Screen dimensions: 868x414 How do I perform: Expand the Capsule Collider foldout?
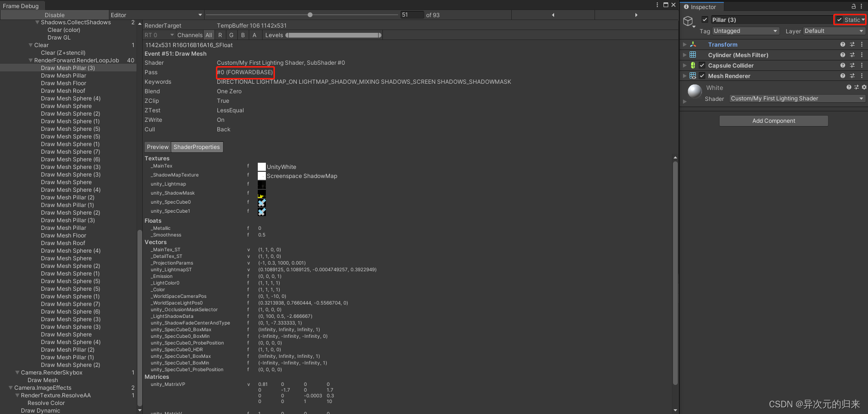coord(684,65)
